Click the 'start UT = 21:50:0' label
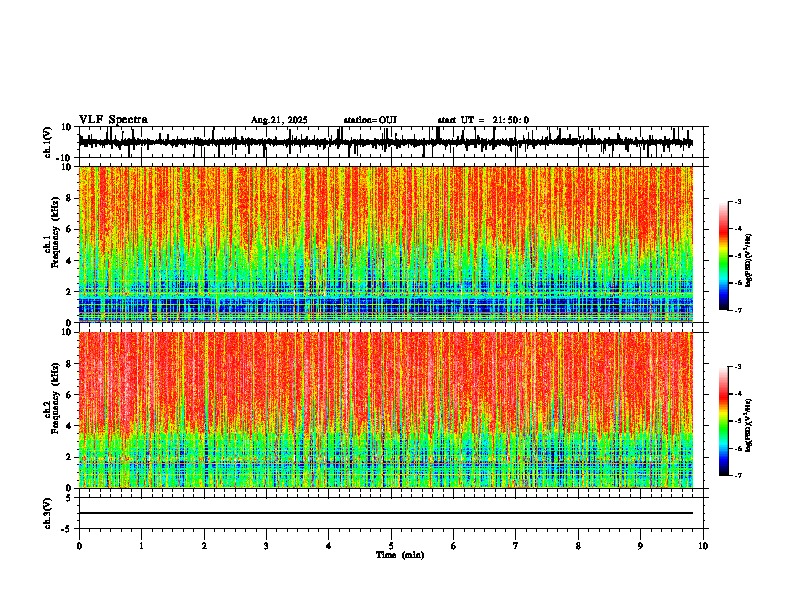Viewport: 792px width, 612px height. tap(483, 120)
